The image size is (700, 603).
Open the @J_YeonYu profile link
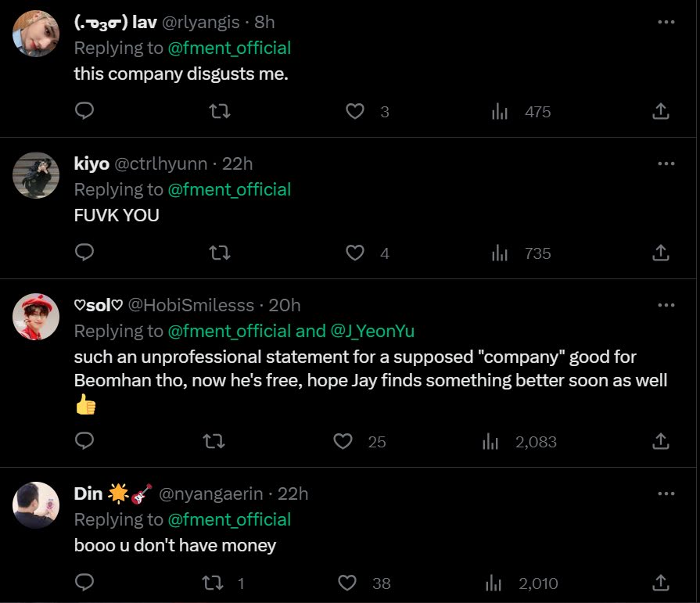372,331
